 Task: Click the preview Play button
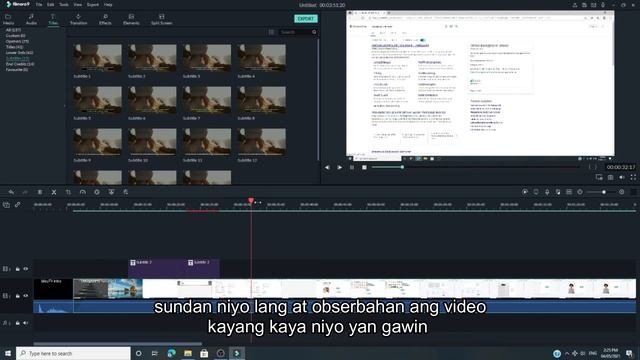[x=340, y=167]
